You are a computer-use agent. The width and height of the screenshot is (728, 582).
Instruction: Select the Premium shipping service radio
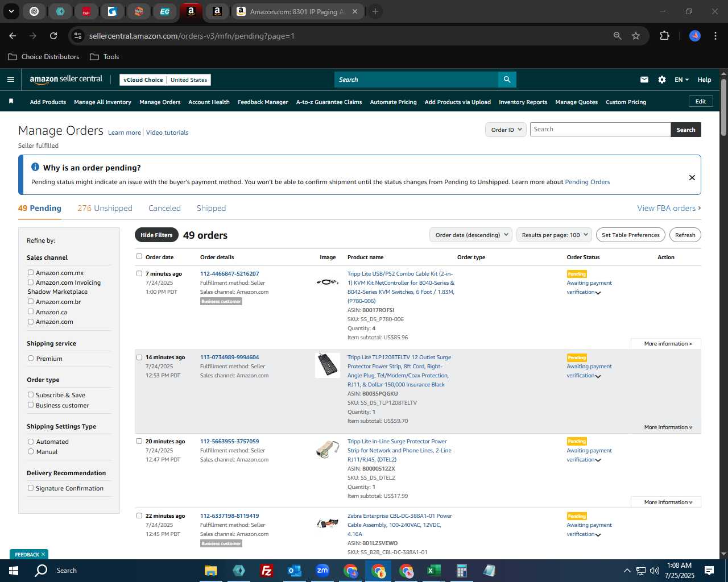[x=31, y=359]
